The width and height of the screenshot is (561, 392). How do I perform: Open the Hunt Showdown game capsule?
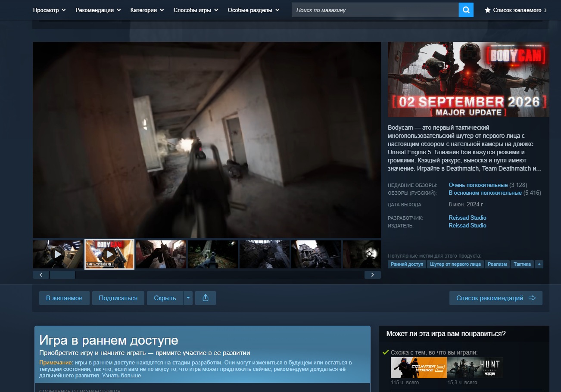[x=475, y=367]
